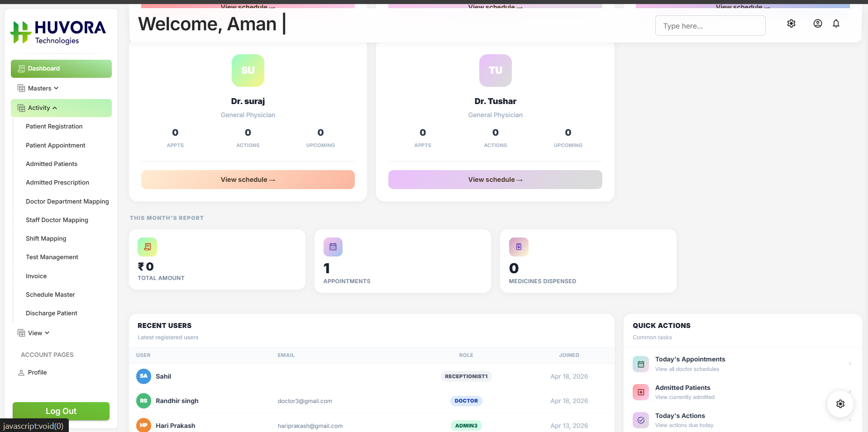Viewport: 868px width, 432px height.
Task: Click the Dr. suraj name heading
Action: point(248,101)
